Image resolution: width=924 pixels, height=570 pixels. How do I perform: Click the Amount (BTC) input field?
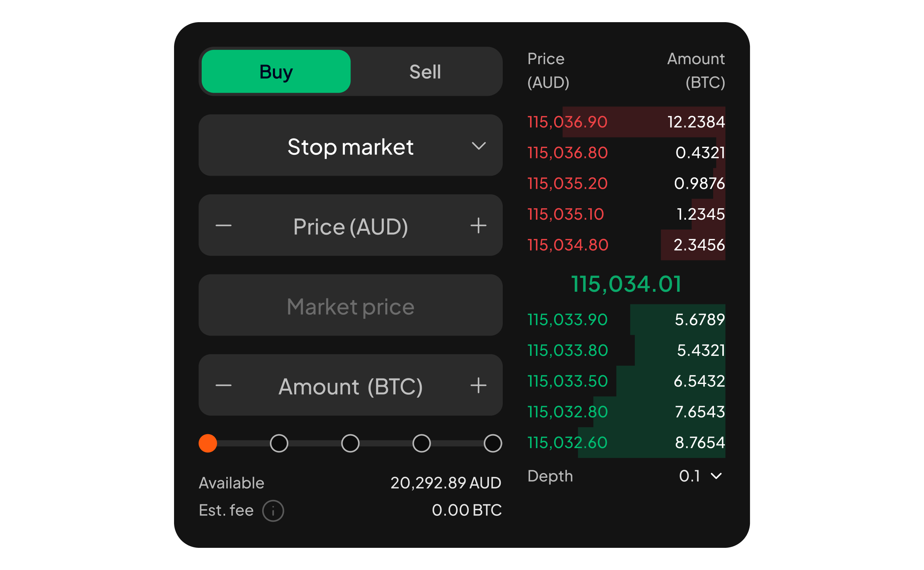click(x=350, y=386)
